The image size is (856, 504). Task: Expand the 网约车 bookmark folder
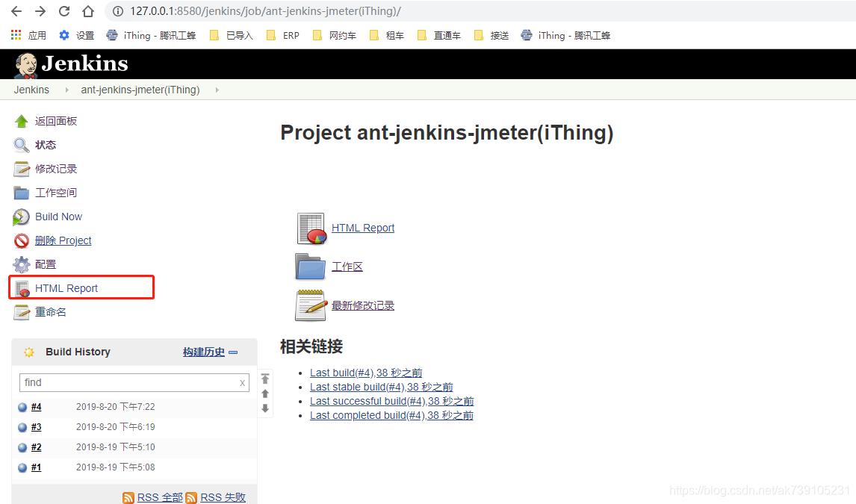(x=334, y=35)
